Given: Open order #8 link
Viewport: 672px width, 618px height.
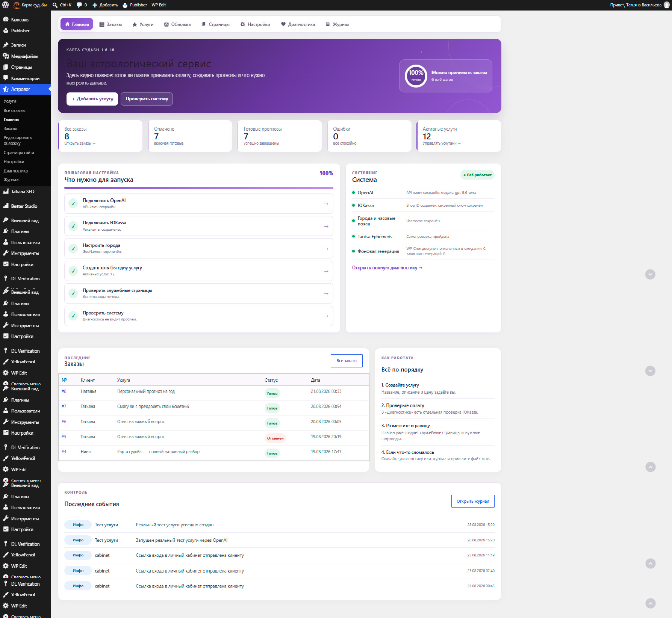Looking at the screenshot, I should (64, 391).
